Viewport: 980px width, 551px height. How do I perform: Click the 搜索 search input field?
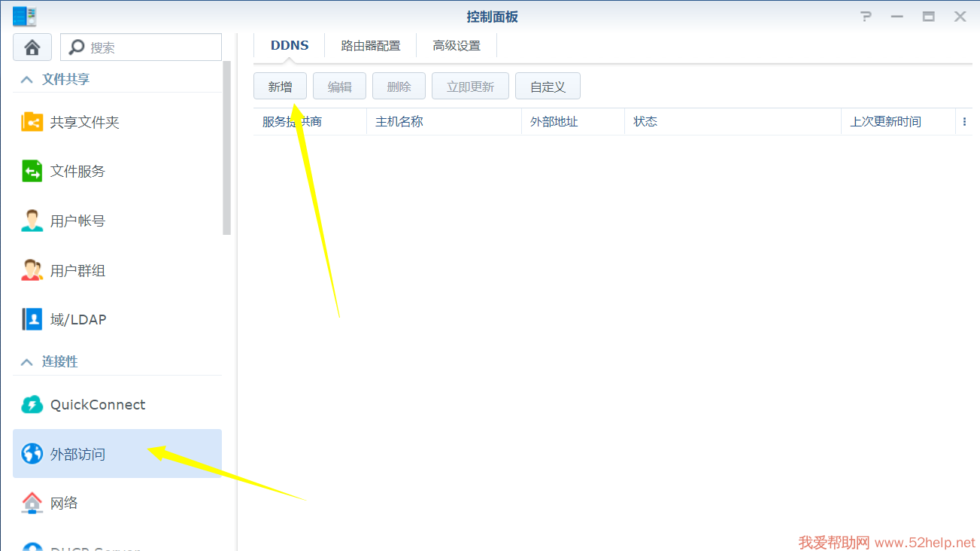(x=150, y=47)
